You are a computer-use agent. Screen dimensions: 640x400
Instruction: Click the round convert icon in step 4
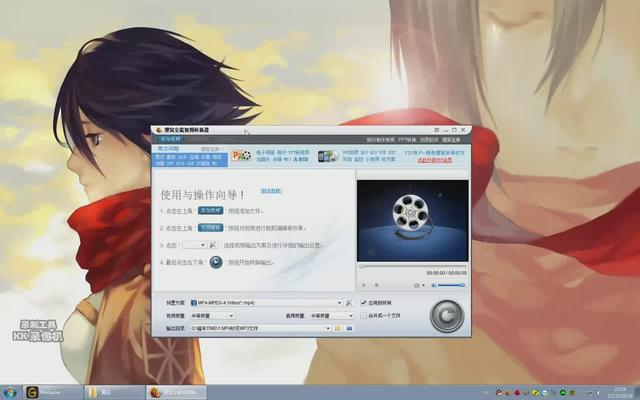pyautogui.click(x=216, y=262)
